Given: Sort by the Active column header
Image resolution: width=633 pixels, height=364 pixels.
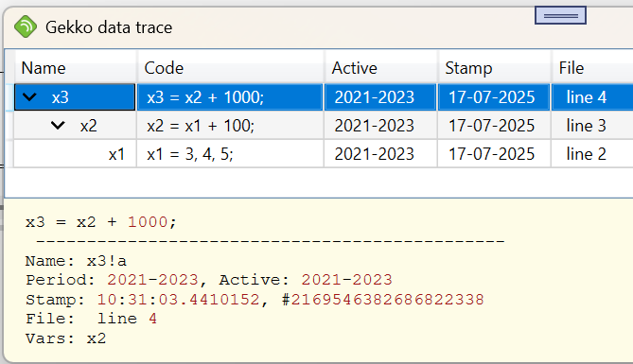Looking at the screenshot, I should click(x=381, y=68).
